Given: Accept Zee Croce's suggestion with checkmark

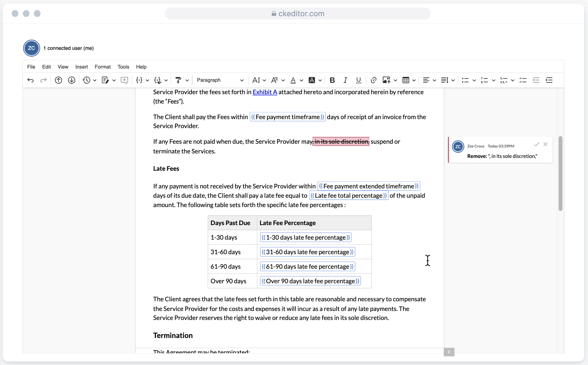Looking at the screenshot, I should (536, 144).
